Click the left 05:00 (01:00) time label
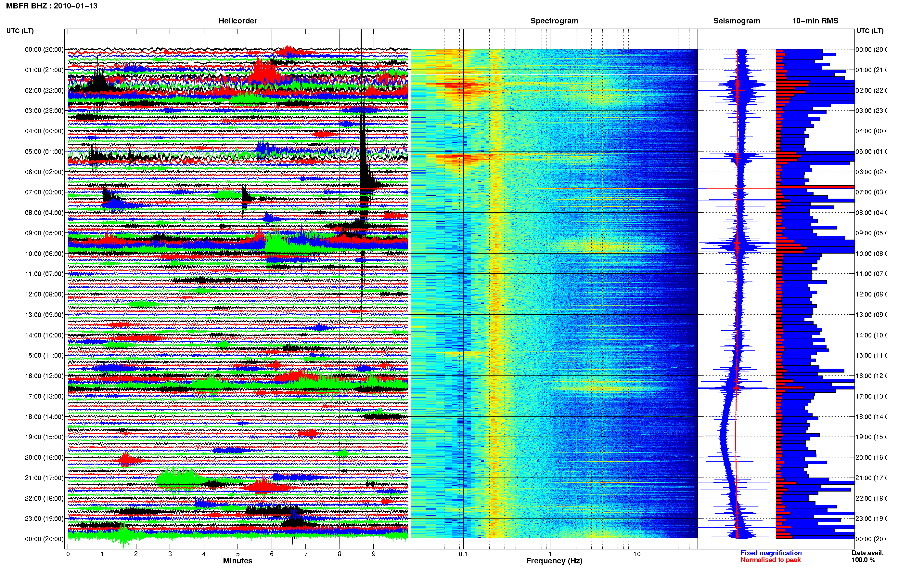 click(44, 151)
